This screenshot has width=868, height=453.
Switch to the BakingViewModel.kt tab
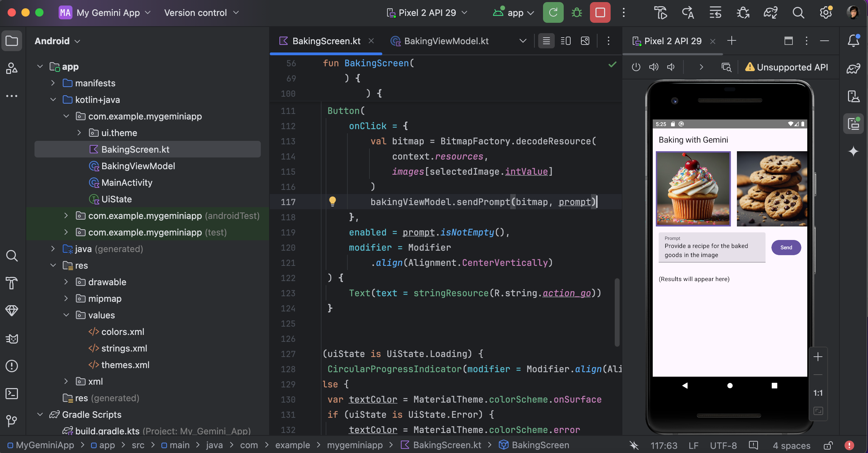pos(446,41)
